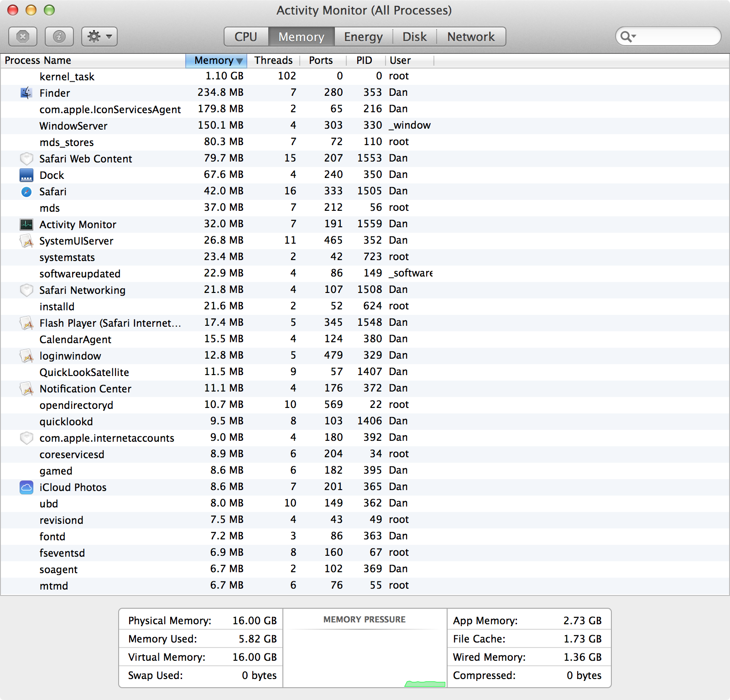Click the File Cache 1.73 GB value
This screenshot has height=700, width=730.
point(583,639)
